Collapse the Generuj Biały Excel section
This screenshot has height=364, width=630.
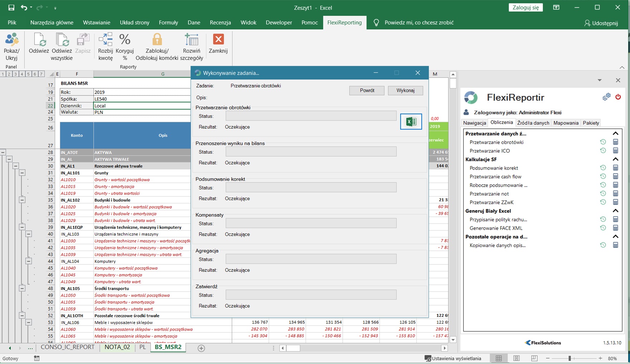(x=615, y=211)
